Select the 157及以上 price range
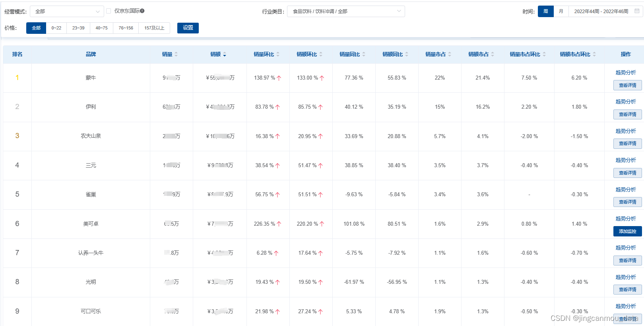644x326 pixels. coord(154,28)
